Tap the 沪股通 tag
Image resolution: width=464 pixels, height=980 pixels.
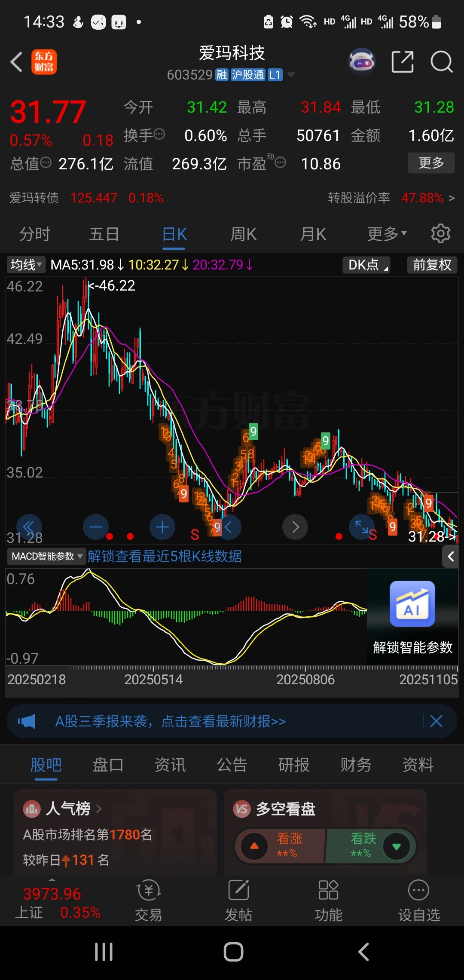[x=248, y=75]
